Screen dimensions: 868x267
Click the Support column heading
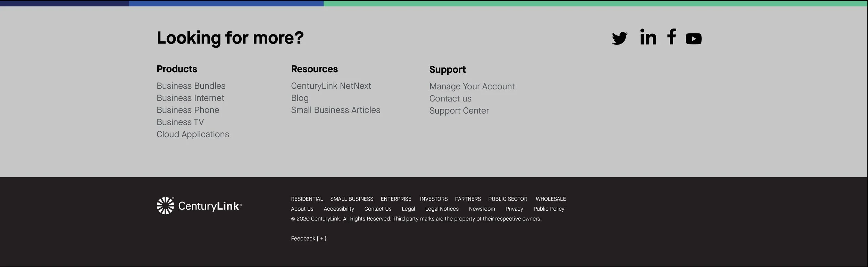448,70
